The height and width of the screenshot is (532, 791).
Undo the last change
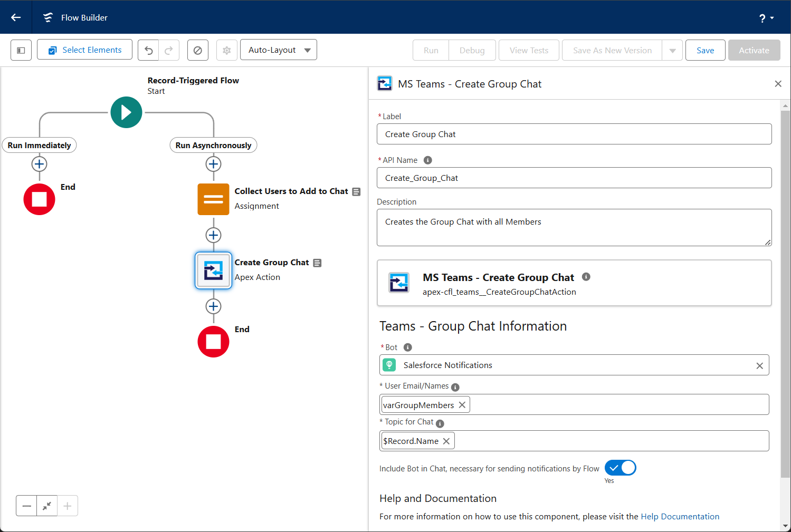coord(148,50)
